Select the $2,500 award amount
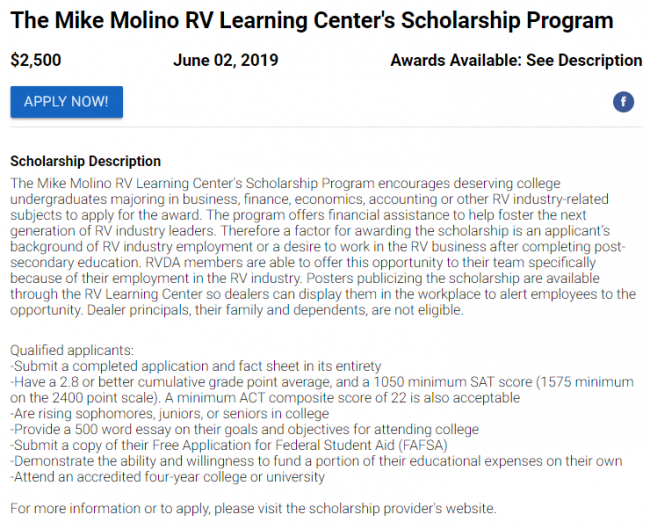This screenshot has height=529, width=650. 36,60
